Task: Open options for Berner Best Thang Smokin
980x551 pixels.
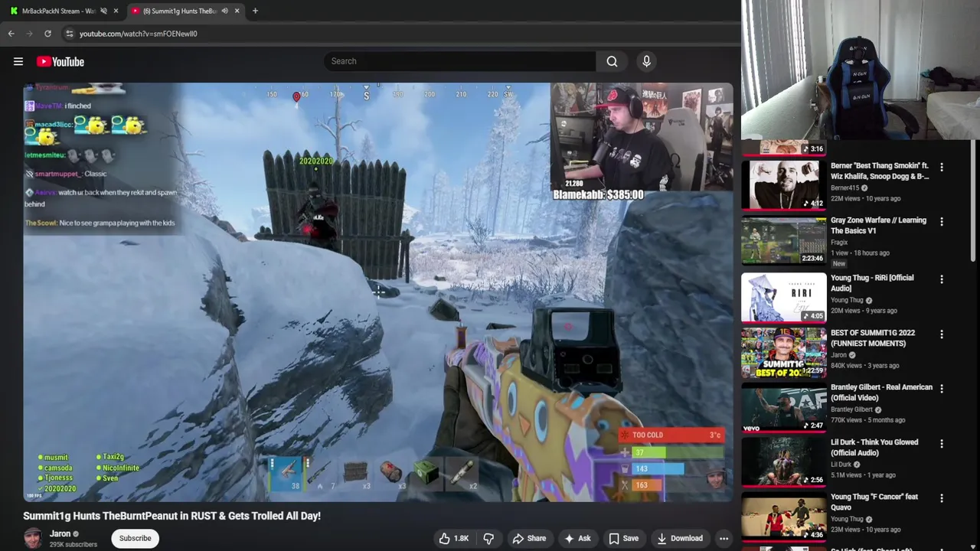Action: click(x=942, y=167)
